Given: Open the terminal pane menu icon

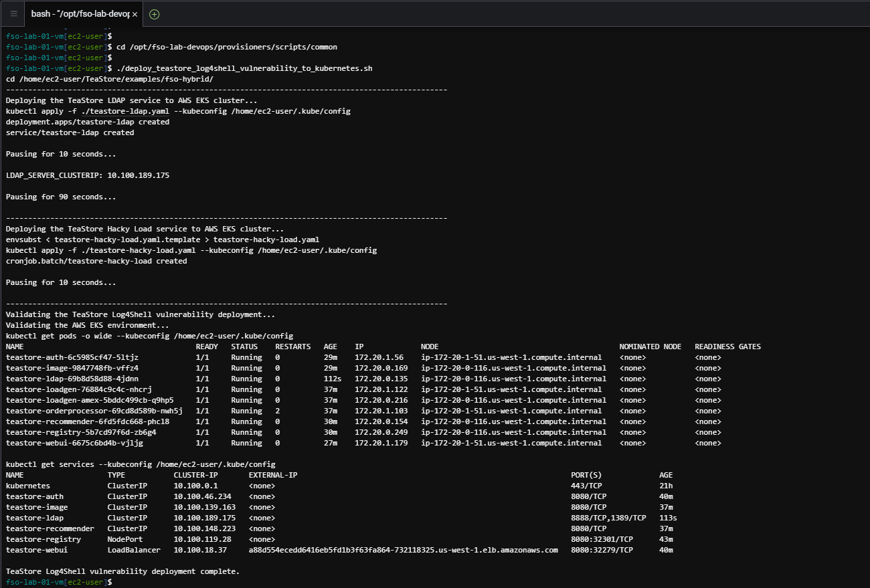Looking at the screenshot, I should tap(13, 13).
